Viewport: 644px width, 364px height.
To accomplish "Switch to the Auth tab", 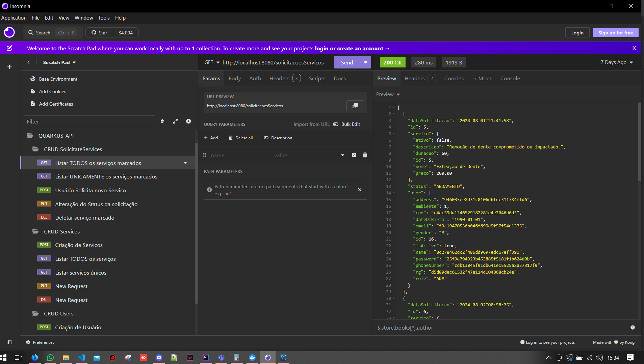I will (x=255, y=79).
